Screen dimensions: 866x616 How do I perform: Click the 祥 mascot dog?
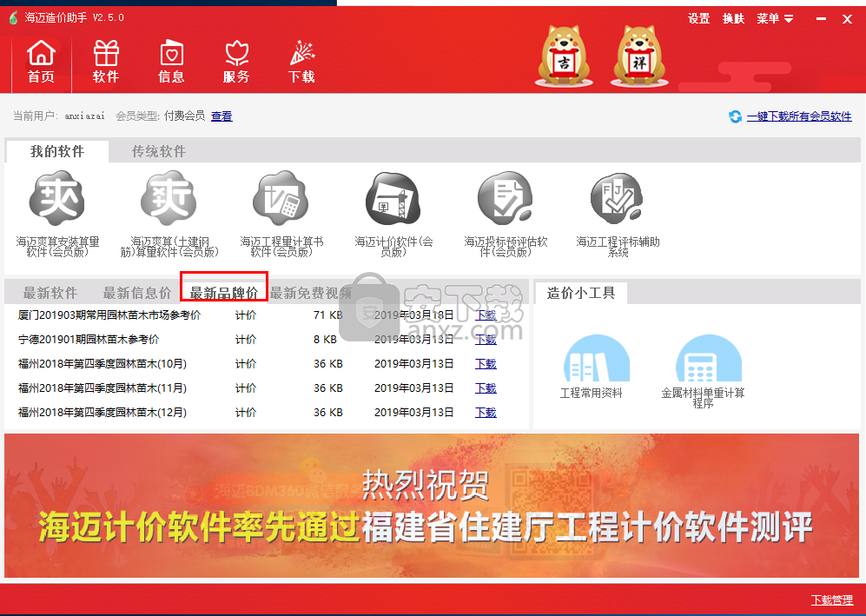(639, 56)
